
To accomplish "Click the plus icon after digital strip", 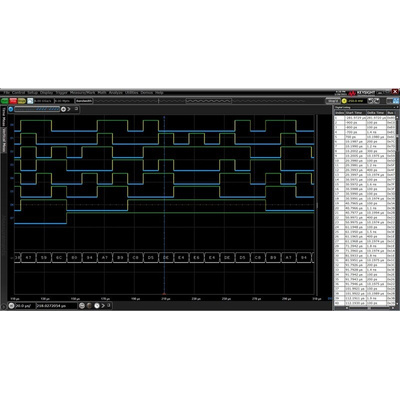I will [63, 109].
